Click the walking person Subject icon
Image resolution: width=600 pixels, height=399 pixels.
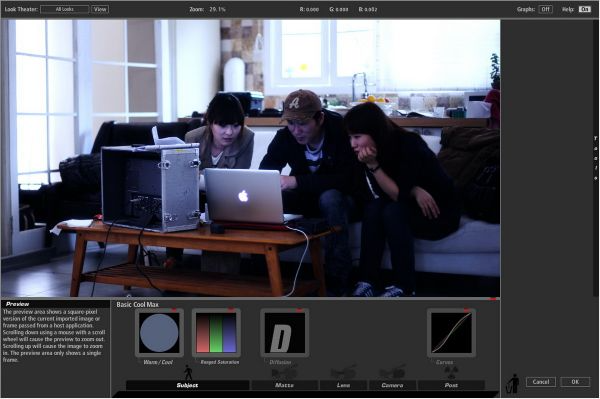coord(188,373)
